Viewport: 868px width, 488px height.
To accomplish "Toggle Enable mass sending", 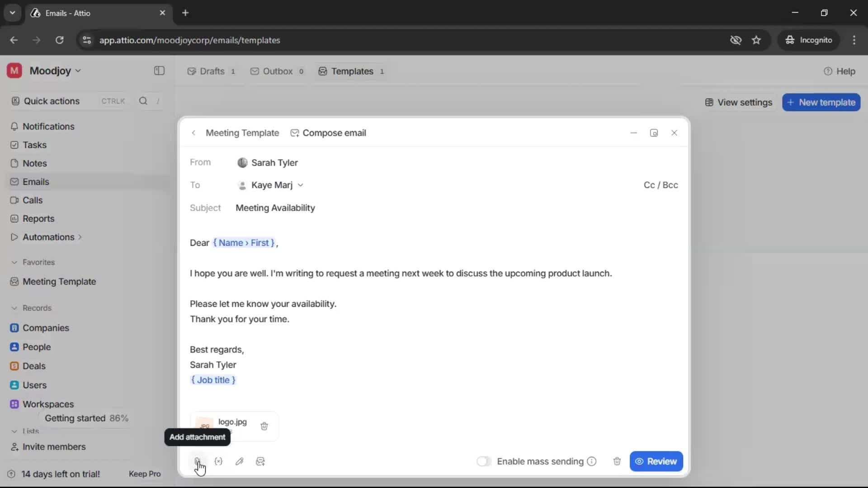I will tap(484, 461).
